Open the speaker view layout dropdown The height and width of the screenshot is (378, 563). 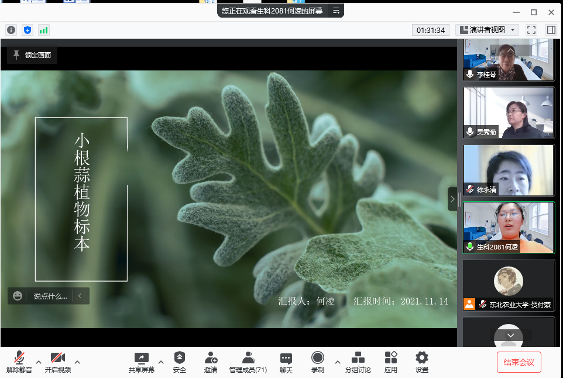(487, 30)
